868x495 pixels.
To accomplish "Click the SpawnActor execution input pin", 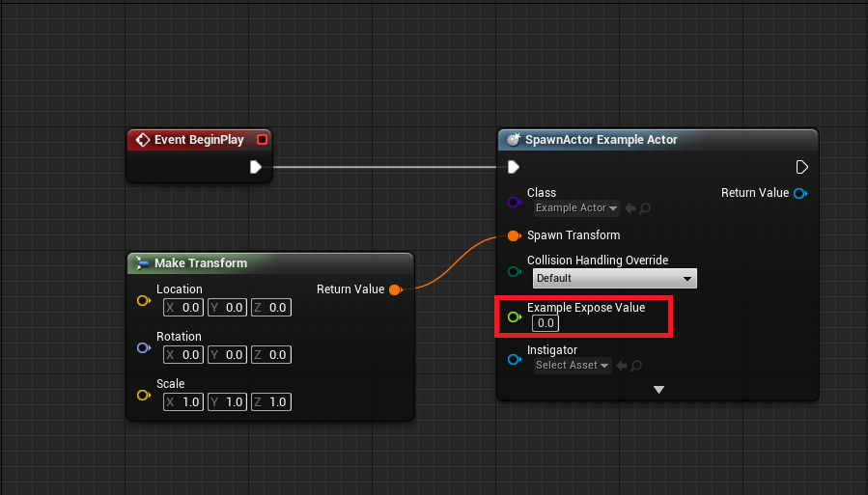I will [513, 167].
